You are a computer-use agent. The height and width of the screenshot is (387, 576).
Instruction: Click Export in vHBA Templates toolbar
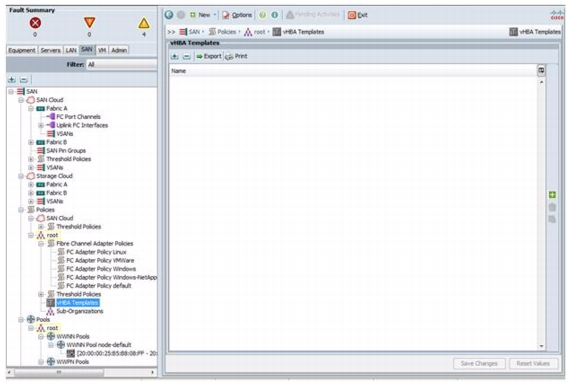[x=208, y=56]
